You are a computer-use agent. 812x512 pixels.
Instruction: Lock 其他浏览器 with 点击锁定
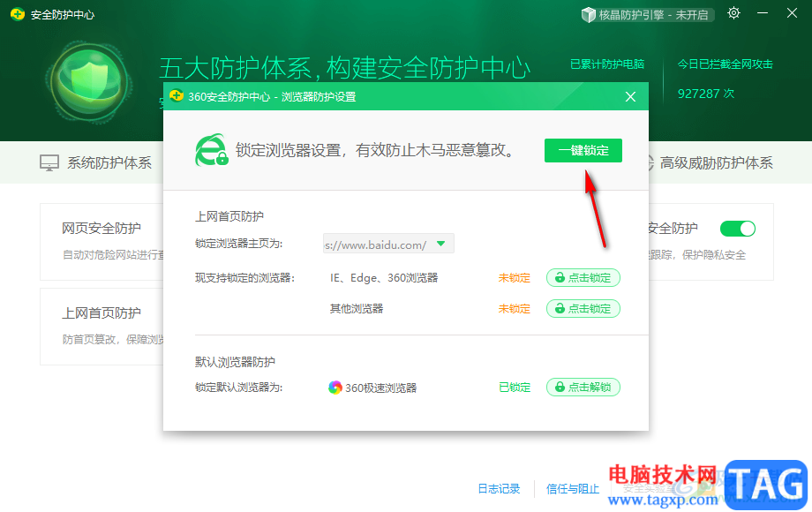583,309
